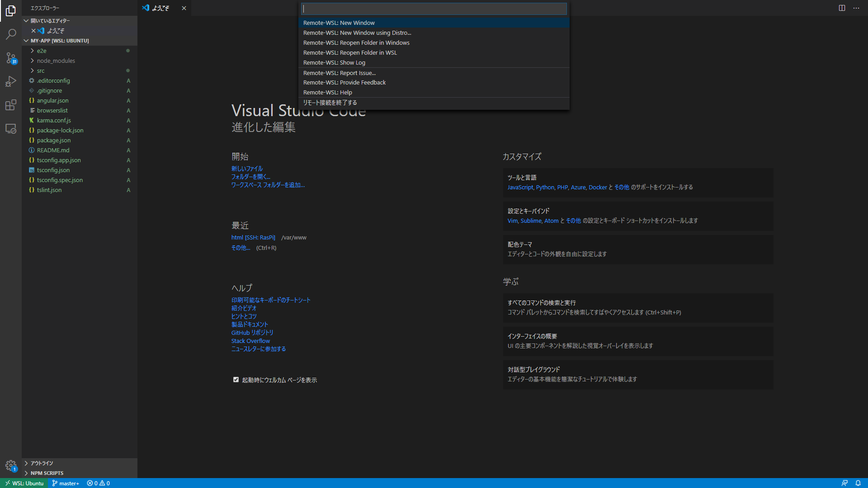Click the split editor icon
Image resolution: width=868 pixels, height=488 pixels.
click(842, 8)
